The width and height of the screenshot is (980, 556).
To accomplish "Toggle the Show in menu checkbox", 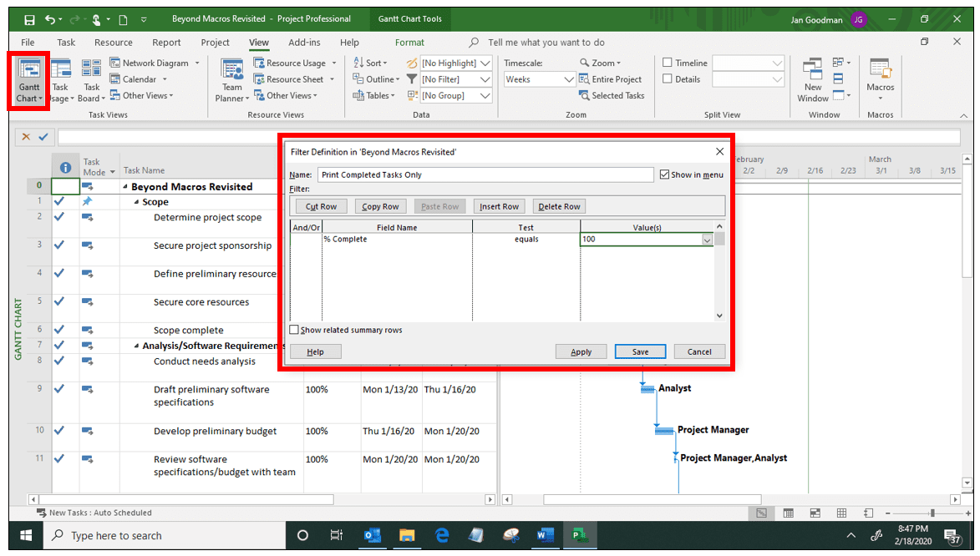I will [664, 175].
